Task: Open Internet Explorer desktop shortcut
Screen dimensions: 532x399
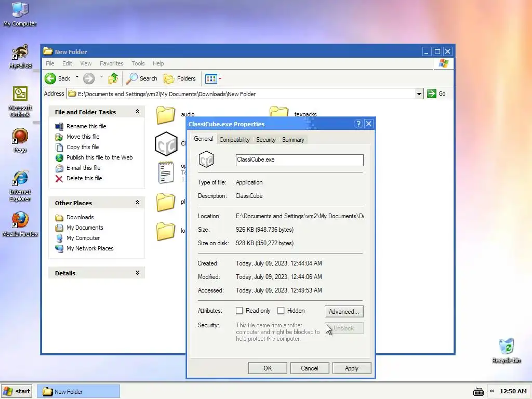Action: click(20, 185)
